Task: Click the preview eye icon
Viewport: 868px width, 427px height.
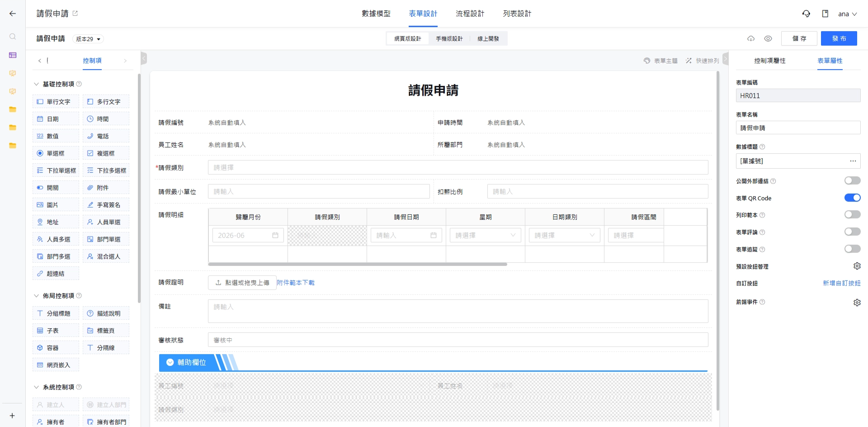Action: coord(768,38)
